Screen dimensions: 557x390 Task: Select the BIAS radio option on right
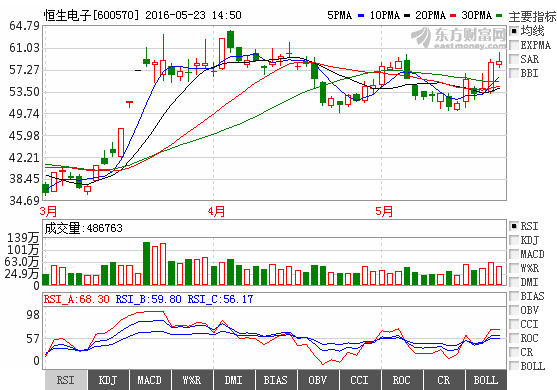[514, 296]
